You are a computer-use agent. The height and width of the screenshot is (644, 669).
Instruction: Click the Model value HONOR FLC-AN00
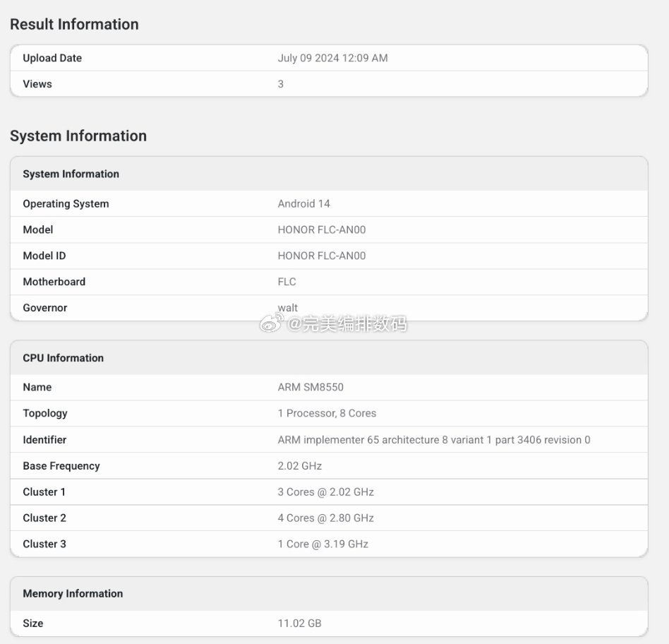pyautogui.click(x=322, y=229)
